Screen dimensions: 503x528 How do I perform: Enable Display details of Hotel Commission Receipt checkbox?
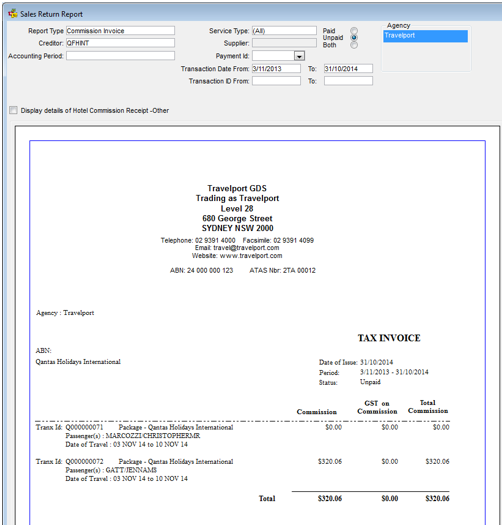click(13, 110)
